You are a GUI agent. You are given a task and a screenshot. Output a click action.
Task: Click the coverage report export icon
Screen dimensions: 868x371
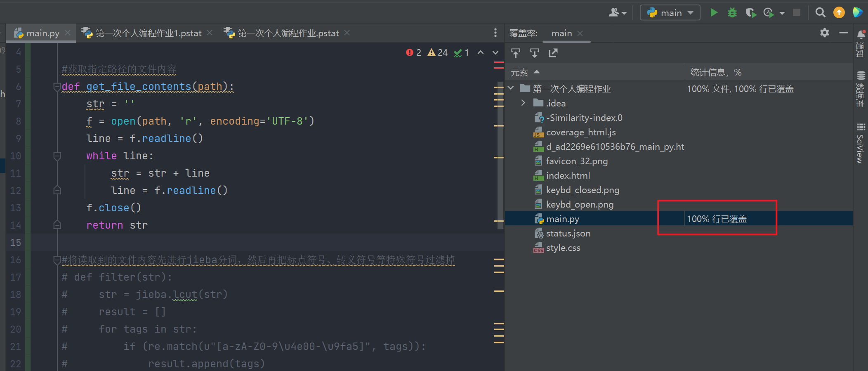[553, 53]
